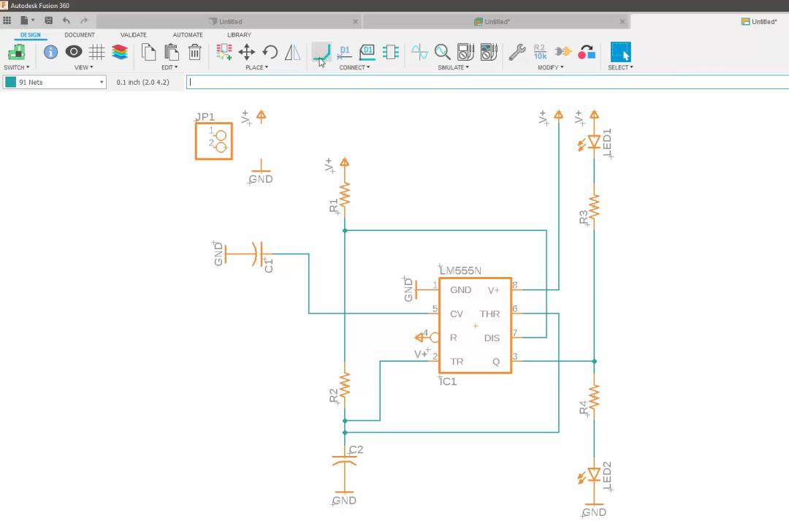789x532 pixels.
Task: Click the "LED2" label in the schematic
Action: 607,476
